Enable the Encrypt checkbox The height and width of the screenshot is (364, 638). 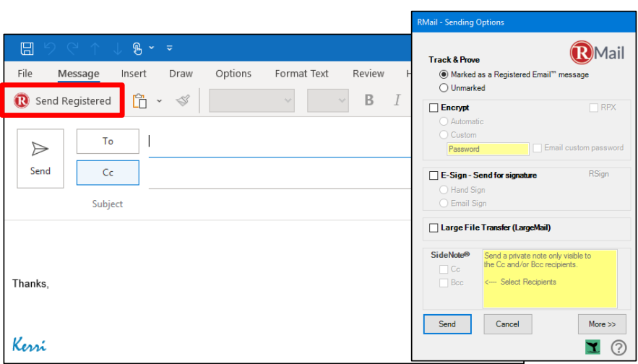click(x=434, y=108)
